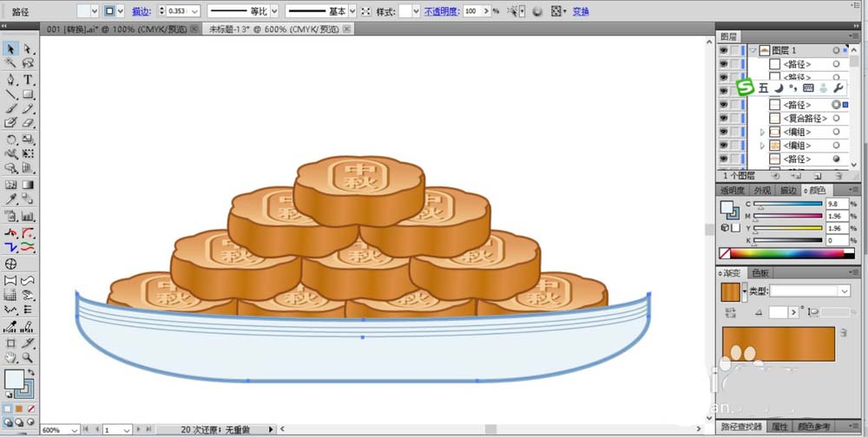
Task: Select the Column Graph tool
Action: click(x=28, y=216)
